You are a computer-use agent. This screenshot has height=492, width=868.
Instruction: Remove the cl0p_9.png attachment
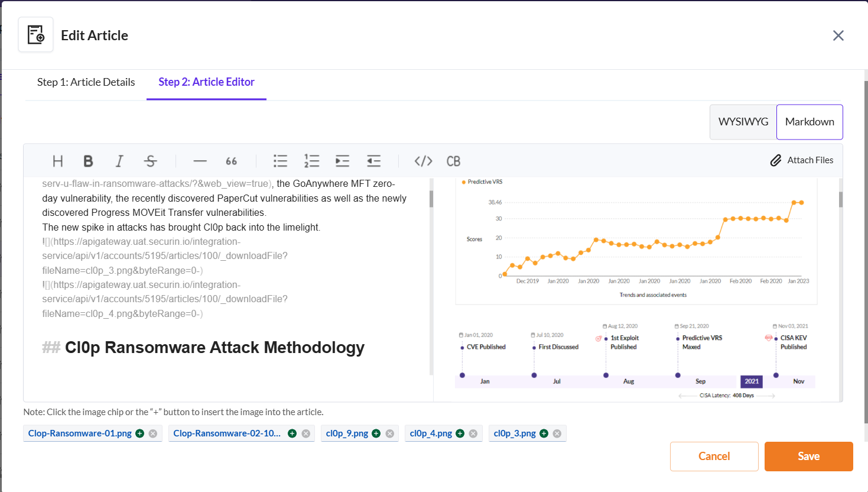coord(390,433)
